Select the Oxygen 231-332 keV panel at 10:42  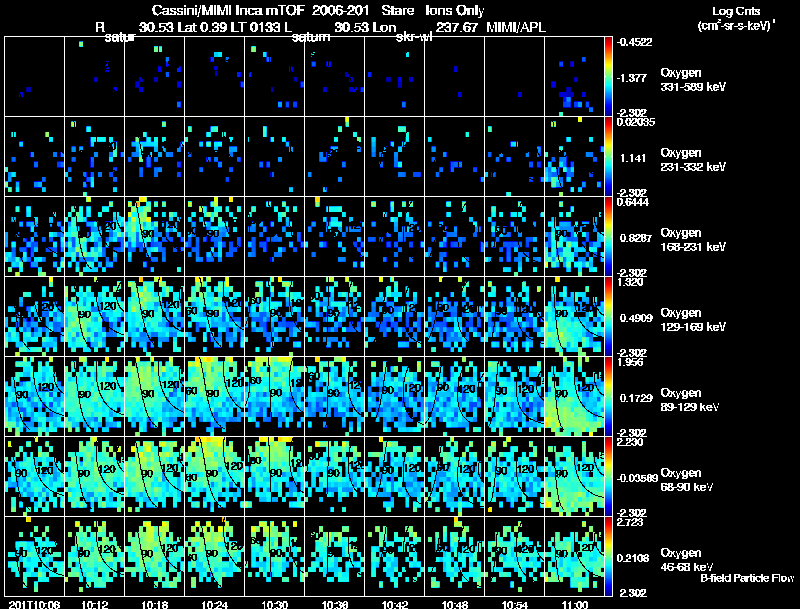(x=394, y=157)
